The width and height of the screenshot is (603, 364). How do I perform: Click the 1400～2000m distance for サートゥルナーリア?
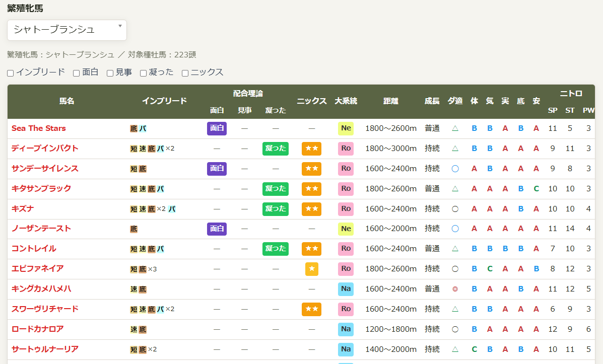tap(391, 349)
